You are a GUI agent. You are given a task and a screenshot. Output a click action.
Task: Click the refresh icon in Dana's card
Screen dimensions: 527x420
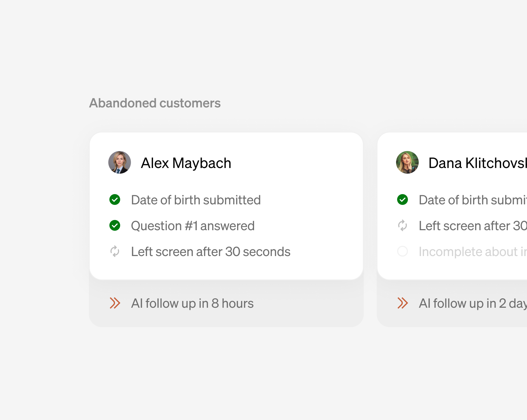click(x=403, y=225)
